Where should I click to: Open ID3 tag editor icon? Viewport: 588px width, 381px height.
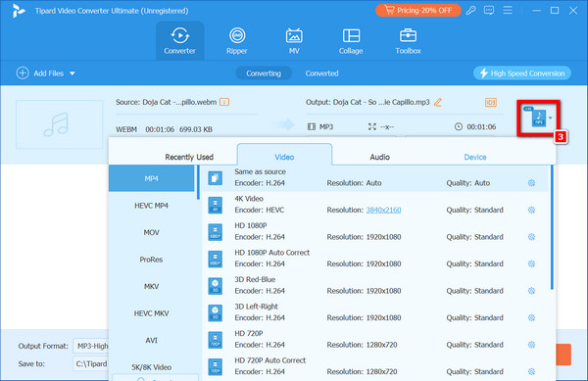(491, 102)
